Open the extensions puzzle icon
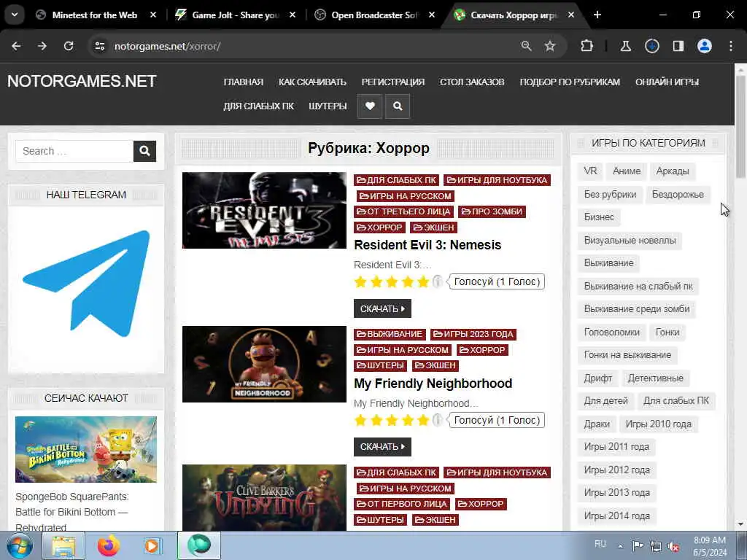 pos(587,46)
